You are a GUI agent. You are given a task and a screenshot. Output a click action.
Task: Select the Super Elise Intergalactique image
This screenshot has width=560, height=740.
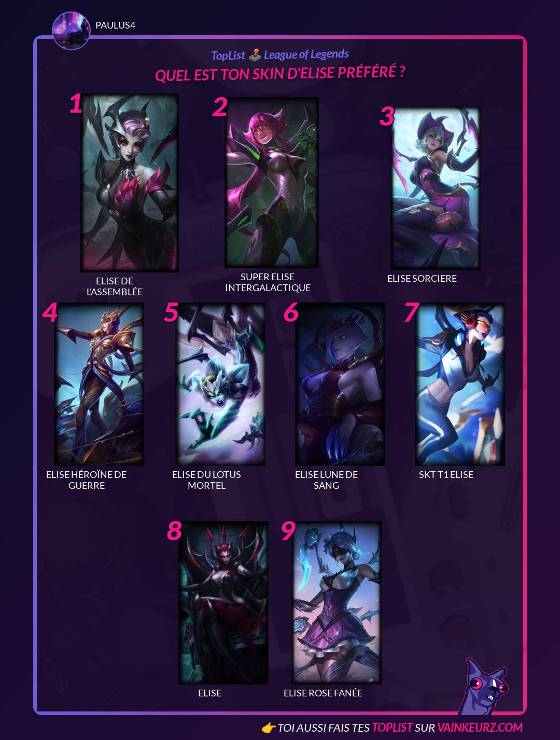(x=272, y=183)
